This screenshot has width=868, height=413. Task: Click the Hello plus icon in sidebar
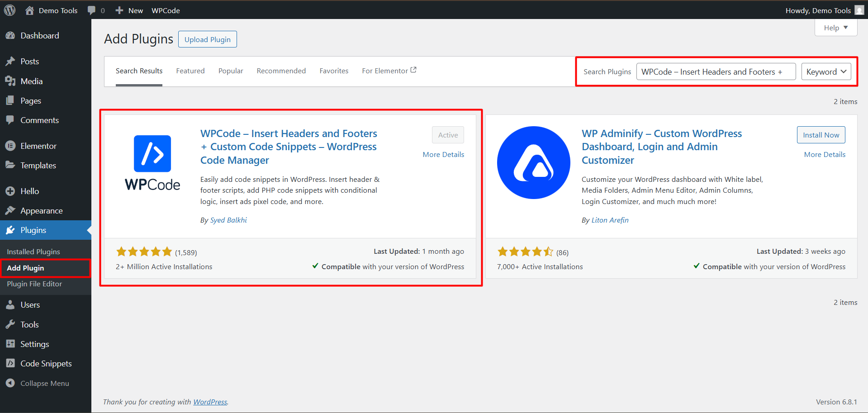[10, 191]
